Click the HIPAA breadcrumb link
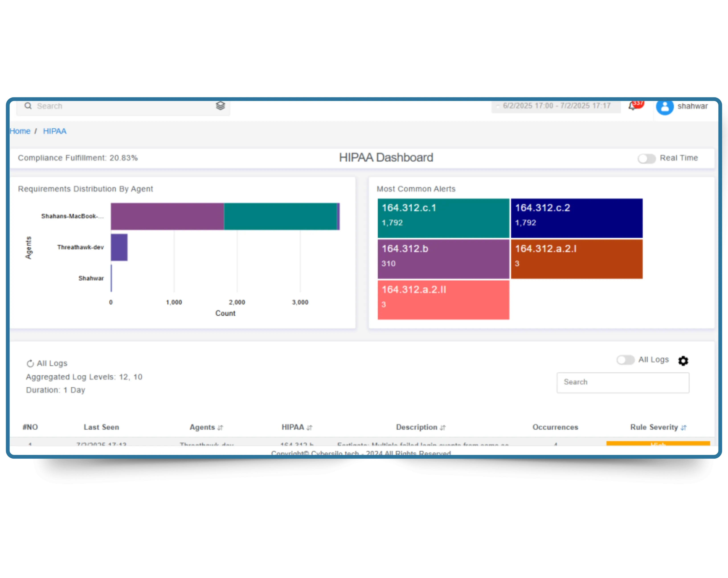 point(55,131)
